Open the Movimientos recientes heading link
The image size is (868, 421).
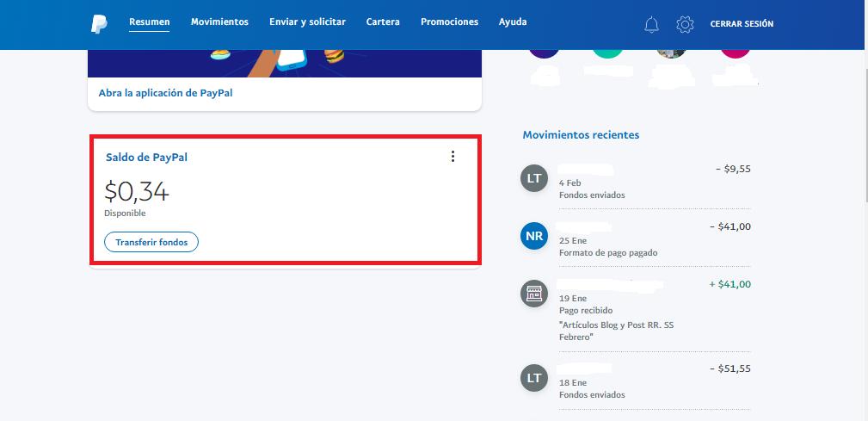pos(581,134)
